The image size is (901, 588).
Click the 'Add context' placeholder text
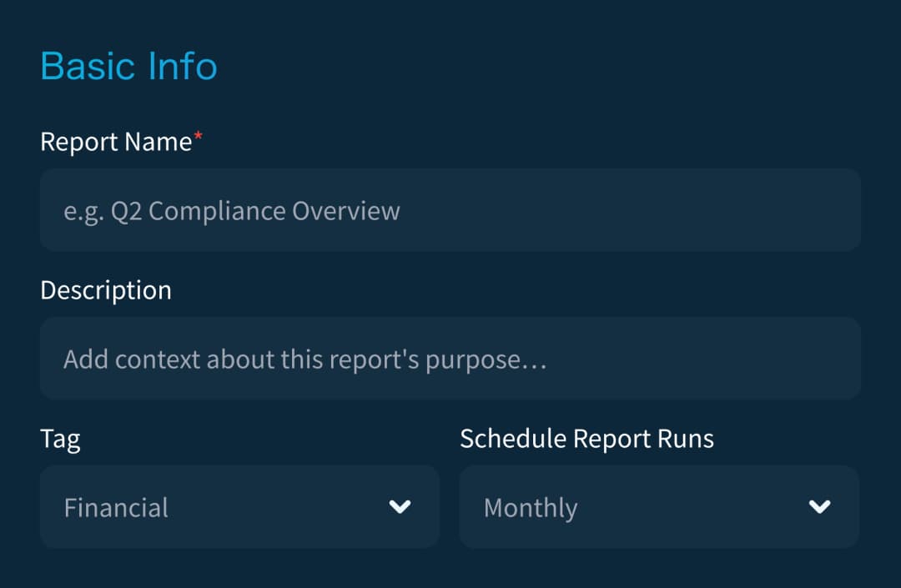[305, 359]
